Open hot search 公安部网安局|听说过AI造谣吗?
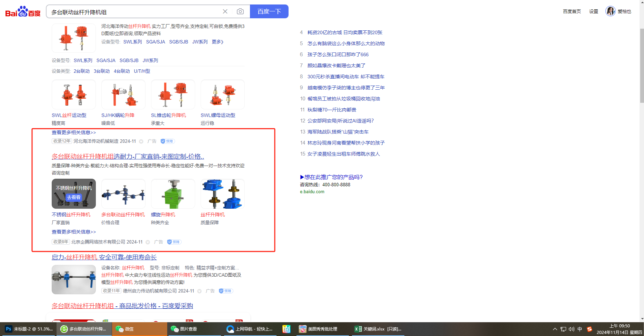Viewport: 644px width, 336px height. tap(341, 121)
